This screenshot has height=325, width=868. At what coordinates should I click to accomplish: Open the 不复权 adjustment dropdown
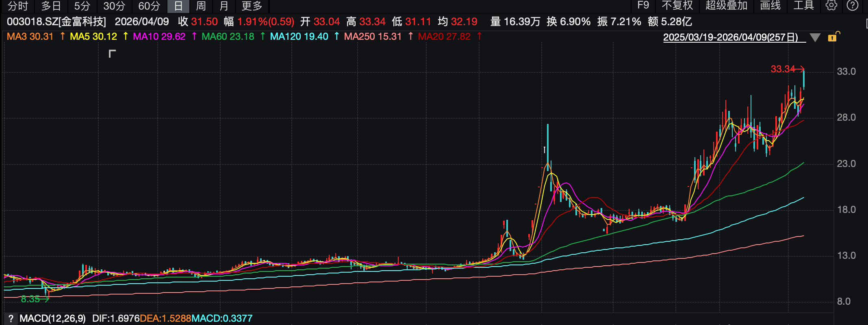tap(677, 6)
